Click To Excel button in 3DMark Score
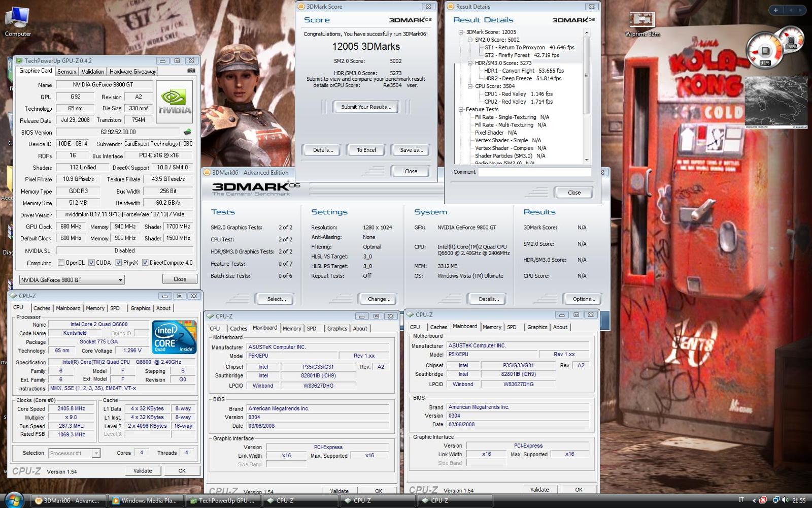812x508 pixels. click(366, 150)
